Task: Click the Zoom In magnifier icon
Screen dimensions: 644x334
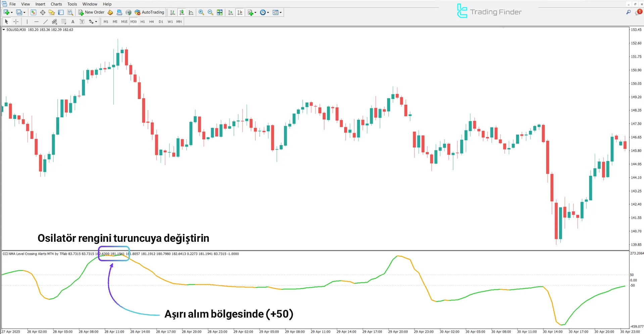Action: pos(201,12)
